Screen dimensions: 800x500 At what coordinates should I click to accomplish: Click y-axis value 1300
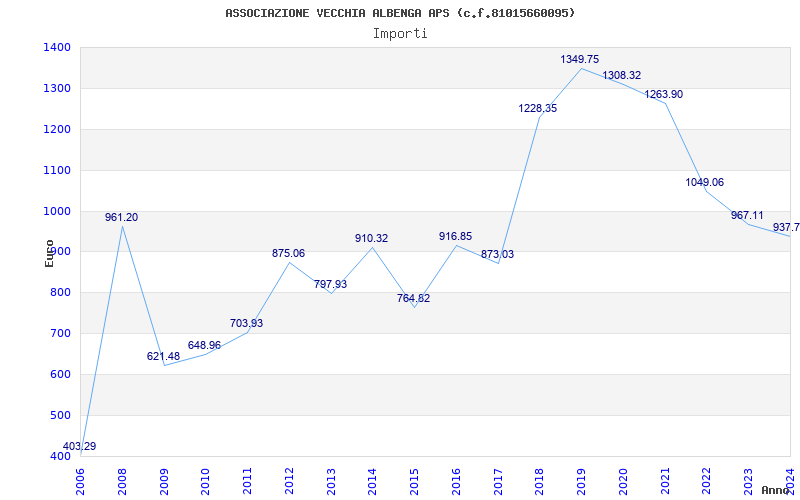point(58,88)
